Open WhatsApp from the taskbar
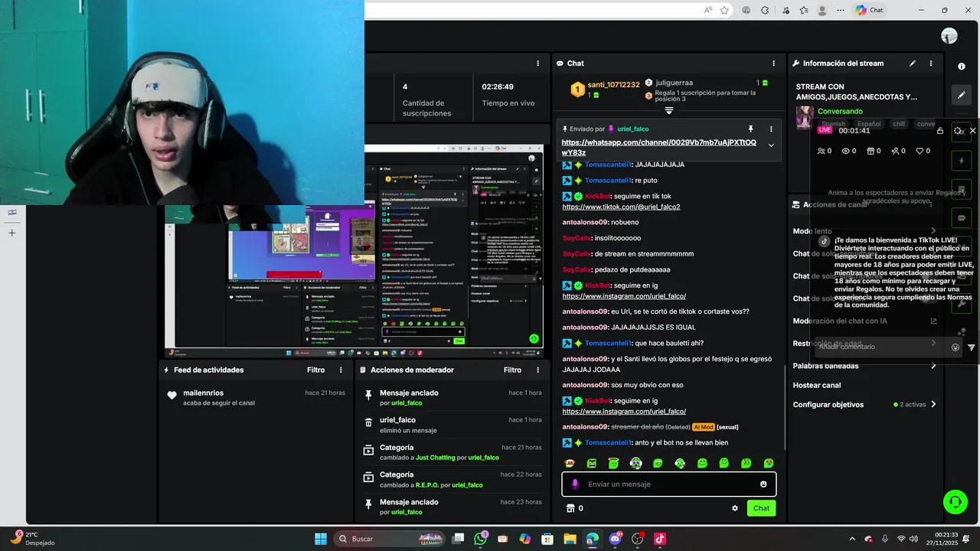 pos(480,539)
